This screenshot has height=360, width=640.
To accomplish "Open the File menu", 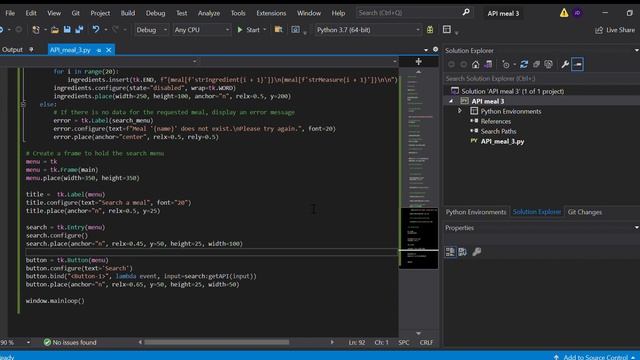I will pos(10,13).
